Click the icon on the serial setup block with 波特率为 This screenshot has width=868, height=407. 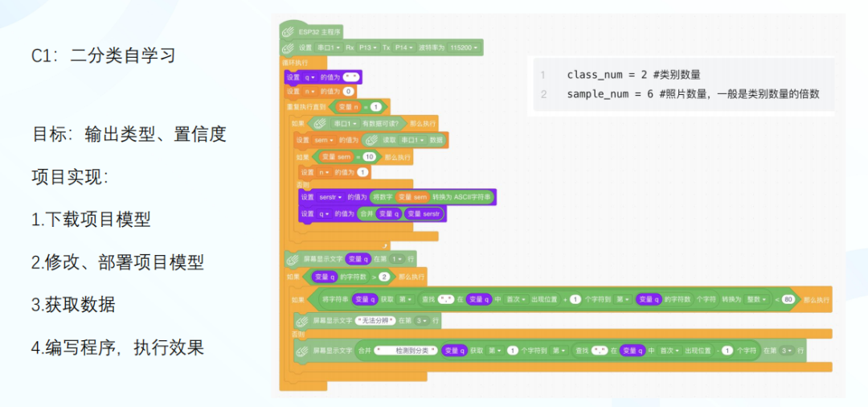(x=289, y=47)
